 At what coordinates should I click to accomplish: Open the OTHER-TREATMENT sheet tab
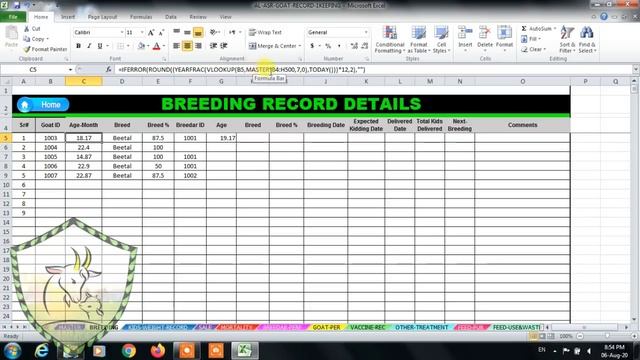point(422,327)
